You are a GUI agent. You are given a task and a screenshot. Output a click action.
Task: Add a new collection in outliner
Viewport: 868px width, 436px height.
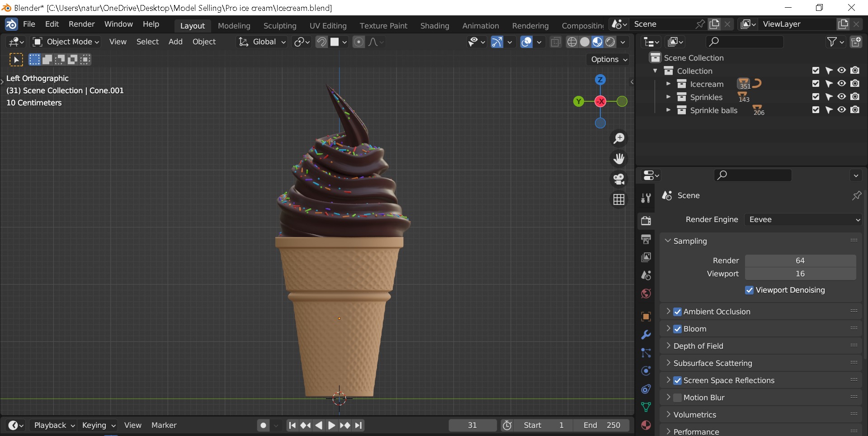point(856,42)
